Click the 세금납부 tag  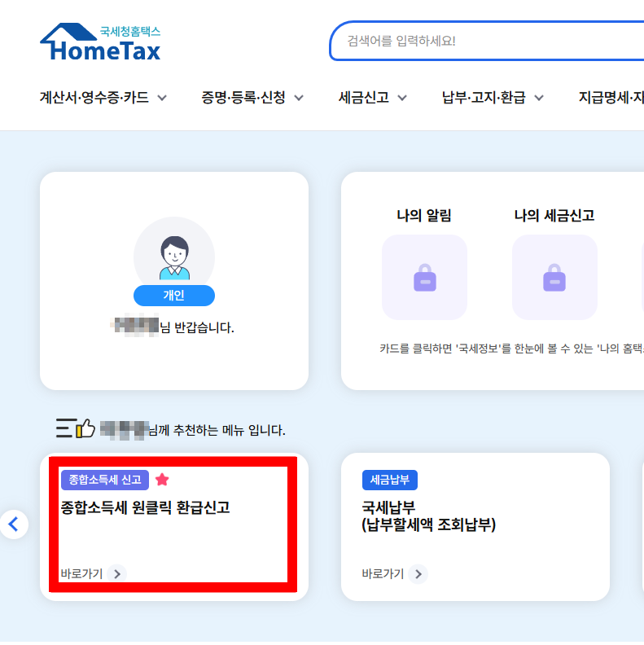pos(389,480)
